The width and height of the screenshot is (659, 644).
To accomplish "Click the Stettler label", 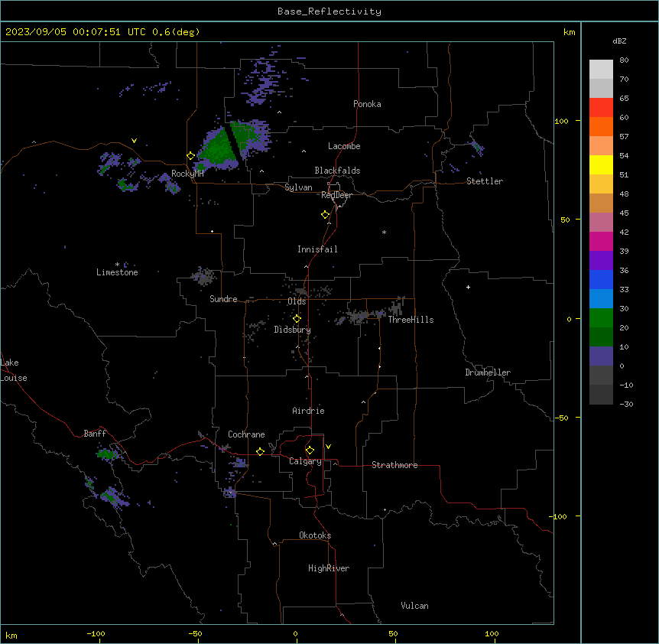I will 485,181.
